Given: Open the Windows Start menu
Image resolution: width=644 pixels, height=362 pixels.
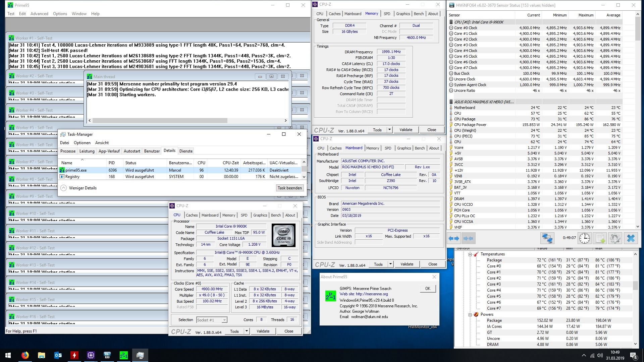Looking at the screenshot, I should 8,355.
